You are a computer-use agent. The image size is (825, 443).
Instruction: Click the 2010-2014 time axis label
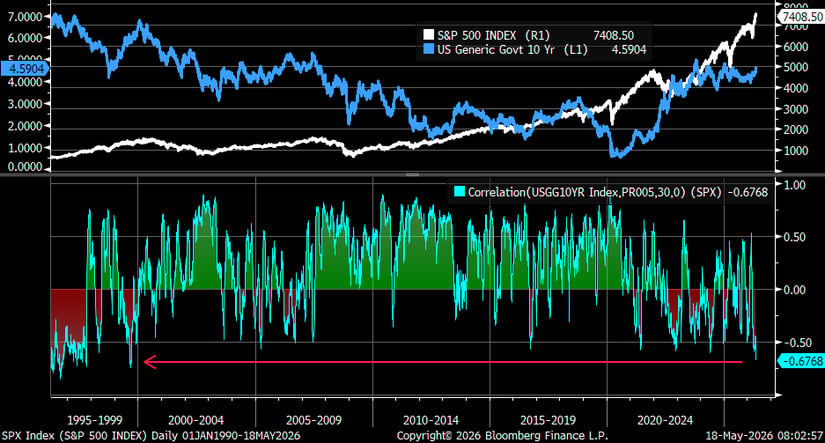coord(431,420)
